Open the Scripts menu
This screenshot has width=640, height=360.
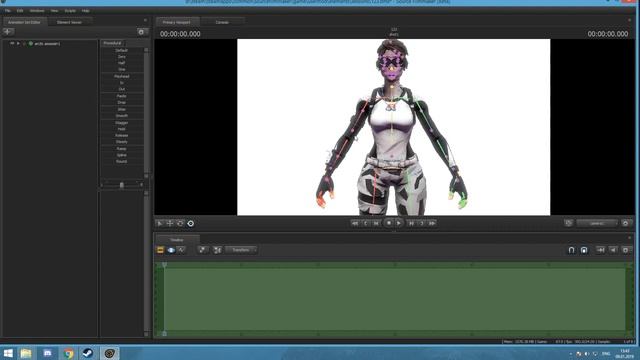click(x=70, y=11)
